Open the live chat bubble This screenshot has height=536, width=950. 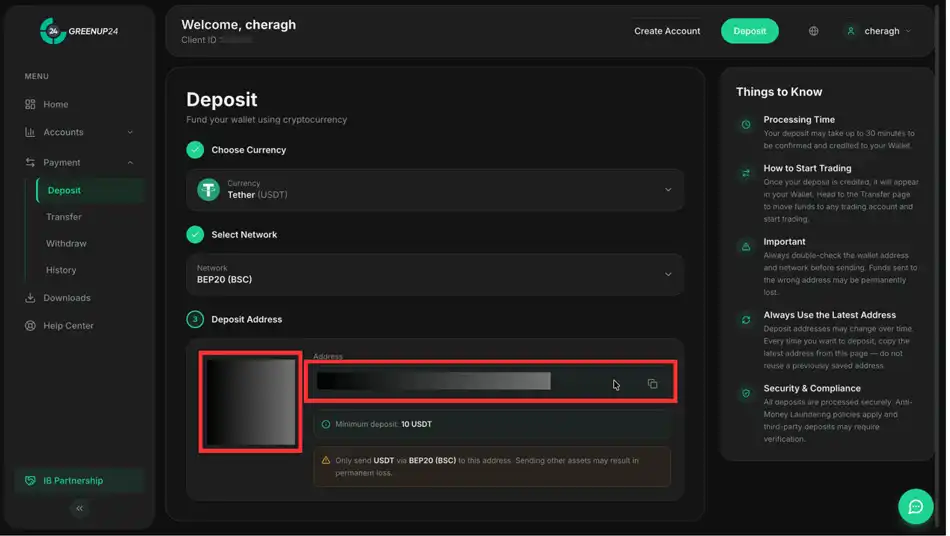pos(915,506)
